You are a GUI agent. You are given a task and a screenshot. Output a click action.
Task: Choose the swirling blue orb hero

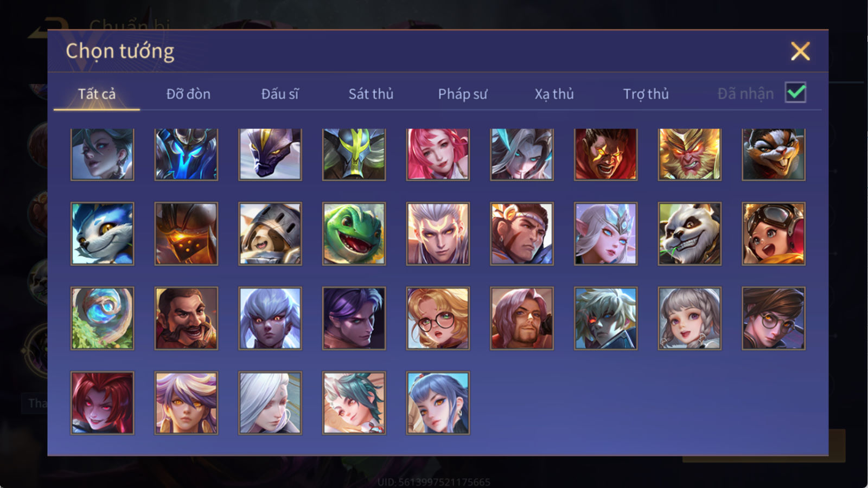[x=102, y=318]
